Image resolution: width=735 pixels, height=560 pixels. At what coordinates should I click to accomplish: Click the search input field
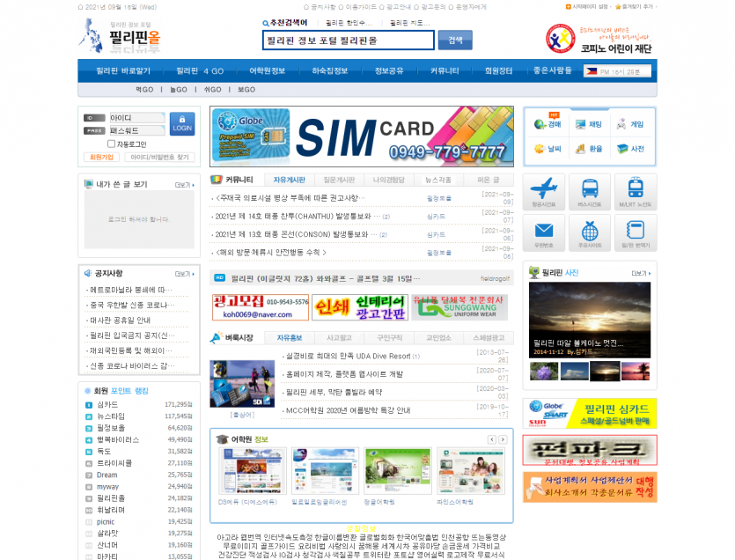coord(348,41)
